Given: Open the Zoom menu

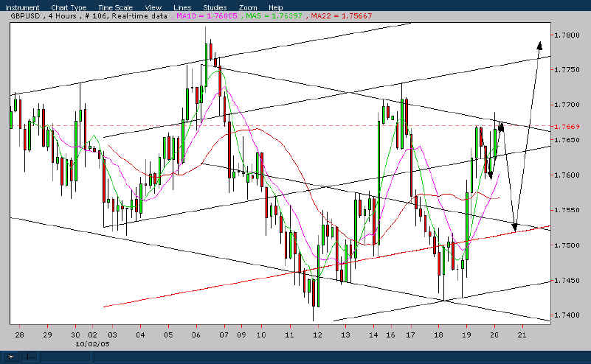Looking at the screenshot, I should click(248, 7).
